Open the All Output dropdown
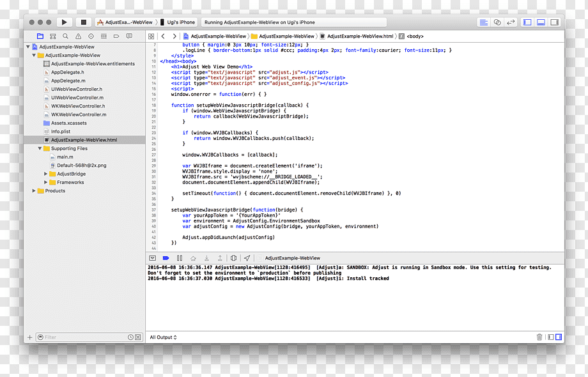This screenshot has width=588, height=377. click(163, 337)
